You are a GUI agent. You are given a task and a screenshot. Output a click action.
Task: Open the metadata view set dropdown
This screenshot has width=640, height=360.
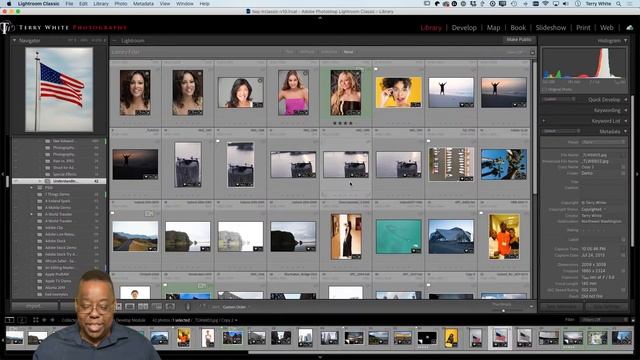(562, 131)
